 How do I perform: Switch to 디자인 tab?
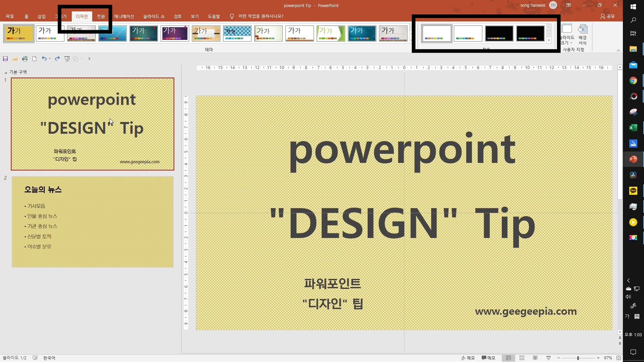pos(82,16)
